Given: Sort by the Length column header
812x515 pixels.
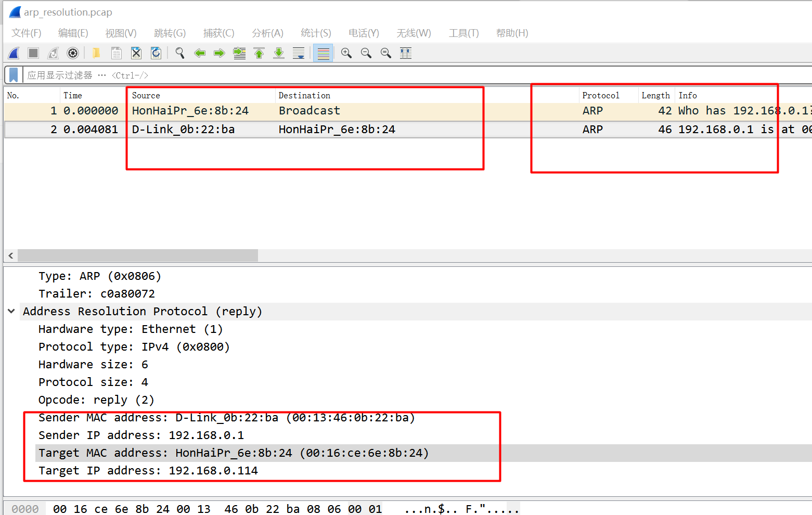Looking at the screenshot, I should (x=656, y=95).
